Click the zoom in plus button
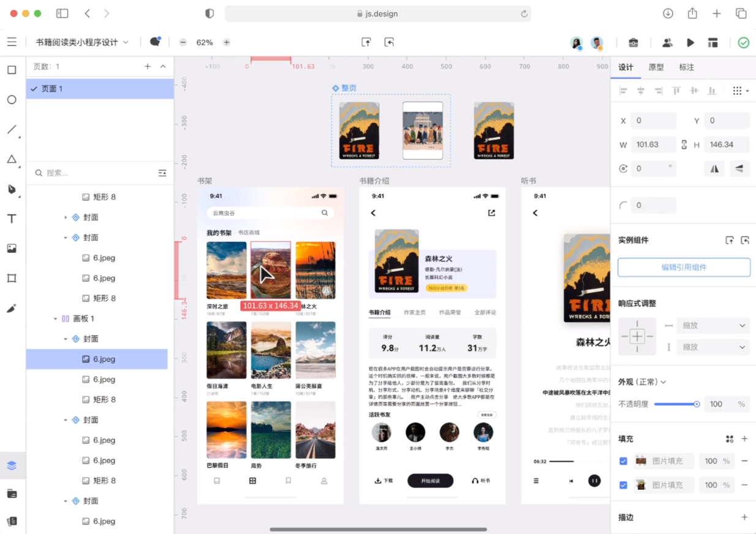756x534 pixels. point(227,42)
